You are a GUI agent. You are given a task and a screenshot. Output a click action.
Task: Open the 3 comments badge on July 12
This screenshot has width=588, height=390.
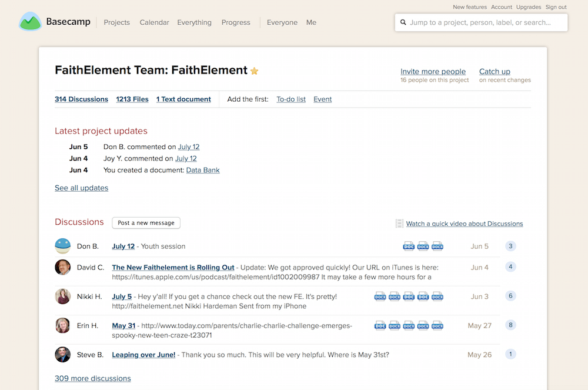coord(510,246)
